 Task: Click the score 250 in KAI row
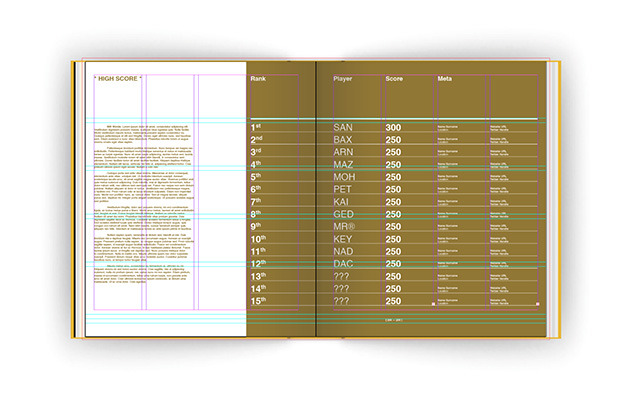tap(393, 202)
